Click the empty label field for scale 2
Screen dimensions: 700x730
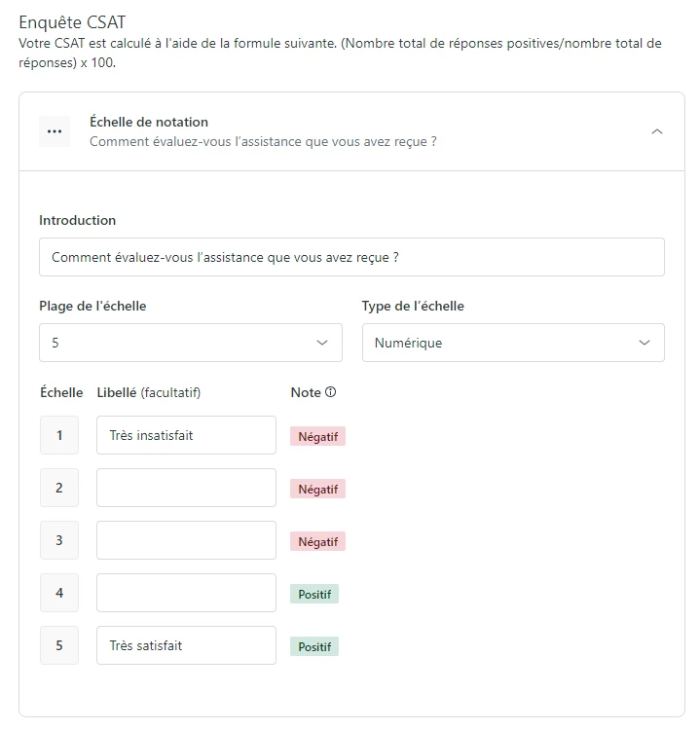coord(186,488)
